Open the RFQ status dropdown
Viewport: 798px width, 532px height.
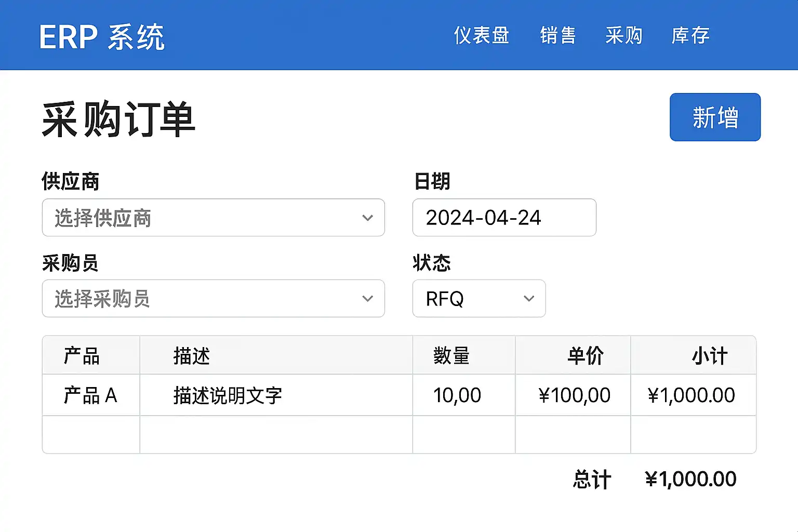468,299
